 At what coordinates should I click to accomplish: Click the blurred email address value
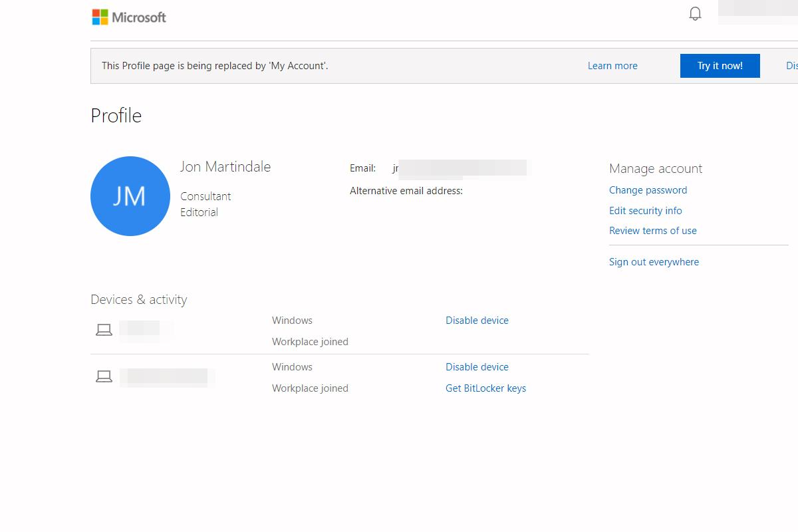click(x=462, y=168)
